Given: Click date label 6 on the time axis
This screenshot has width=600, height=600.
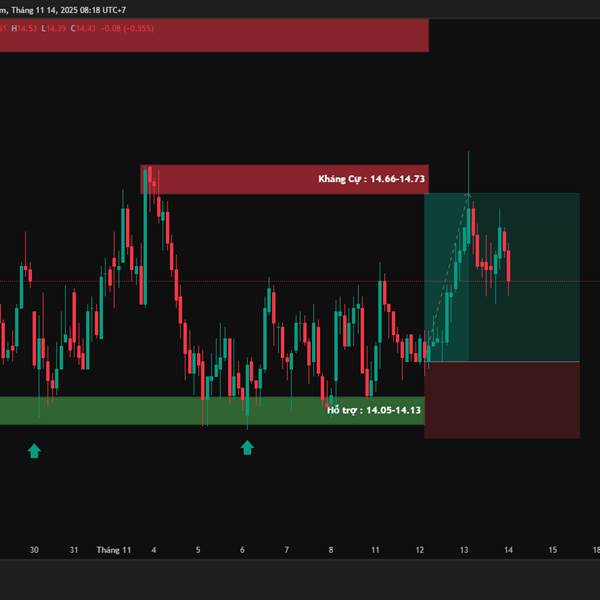Looking at the screenshot, I should point(242,550).
